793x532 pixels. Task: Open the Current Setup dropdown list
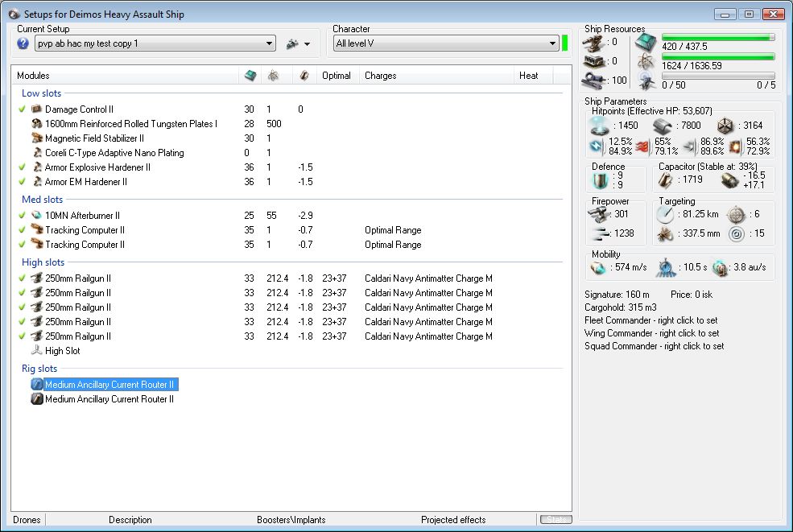(155, 43)
